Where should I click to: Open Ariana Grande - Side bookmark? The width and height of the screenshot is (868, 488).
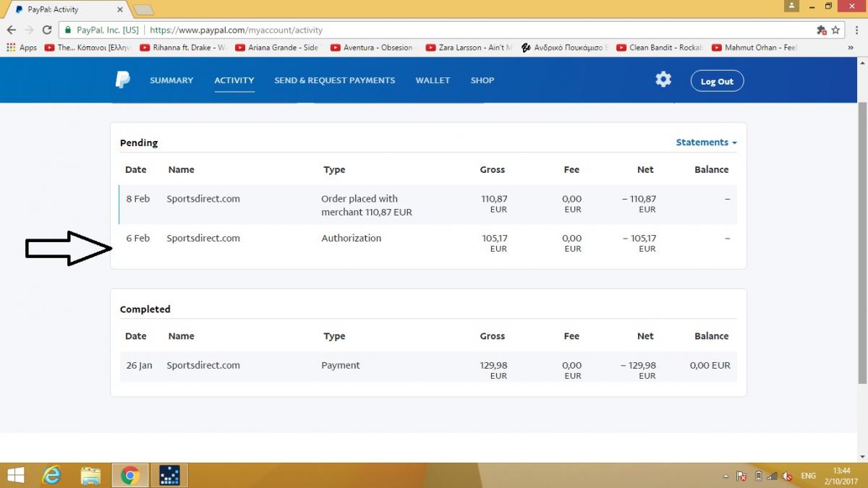coord(277,48)
